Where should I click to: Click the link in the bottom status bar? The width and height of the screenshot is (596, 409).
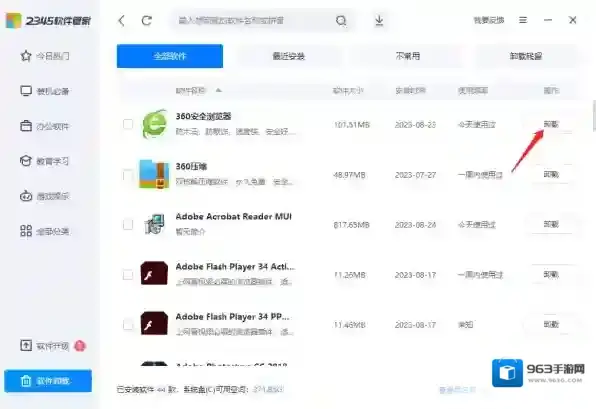(457, 390)
